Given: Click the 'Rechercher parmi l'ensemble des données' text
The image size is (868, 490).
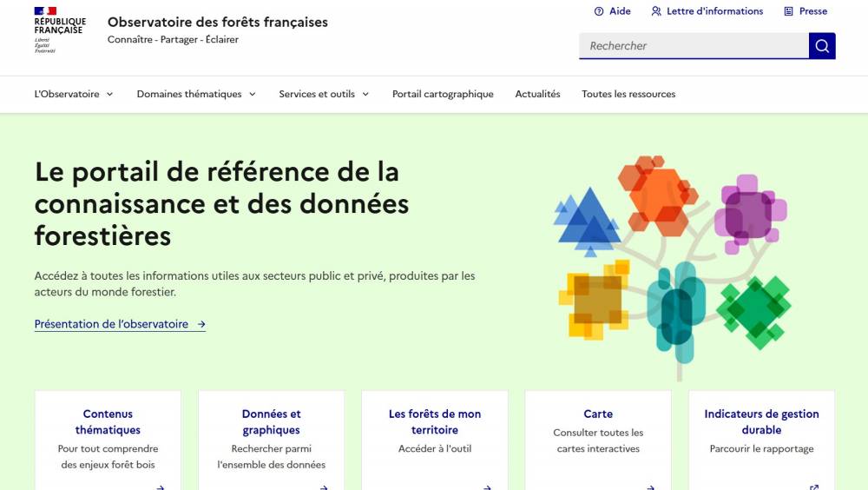Looking at the screenshot, I should (x=271, y=457).
